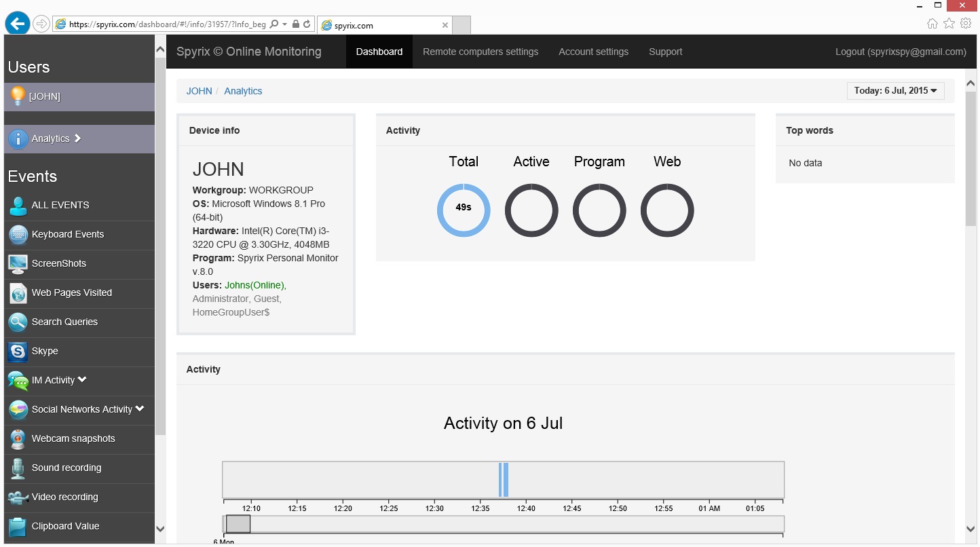
Task: Open the Today: 6 Jul, 2015 date dropdown
Action: coord(895,91)
